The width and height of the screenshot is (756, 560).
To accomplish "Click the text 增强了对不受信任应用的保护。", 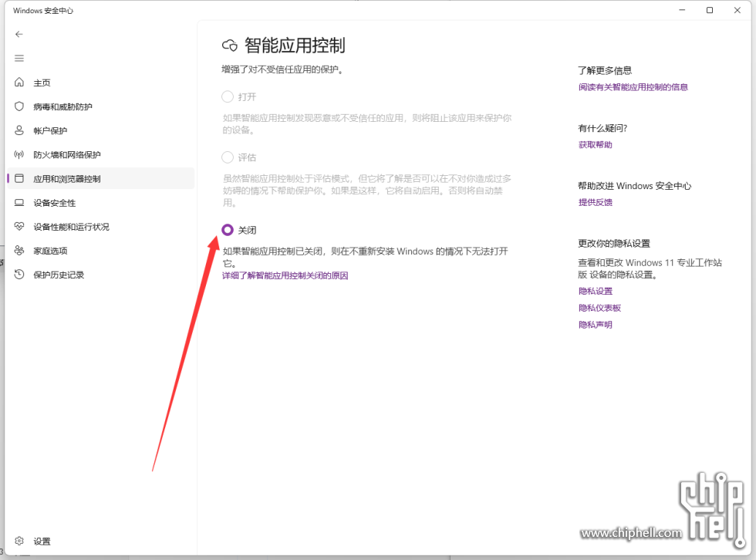I will click(282, 70).
